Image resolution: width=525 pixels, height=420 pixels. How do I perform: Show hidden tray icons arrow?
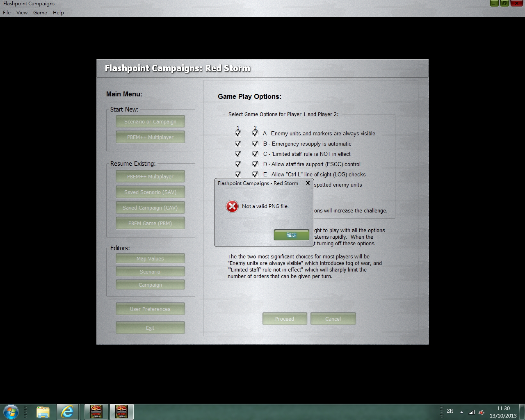point(461,412)
